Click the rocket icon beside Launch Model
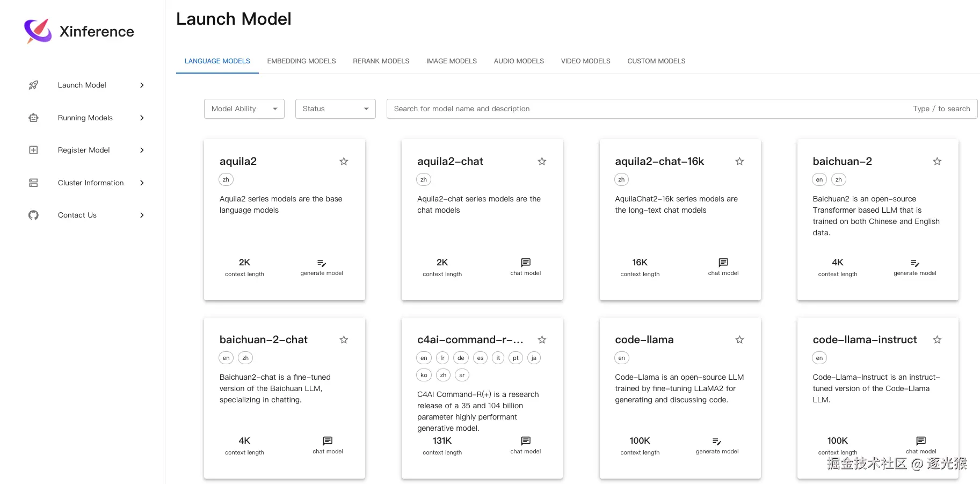980x484 pixels. (x=33, y=85)
